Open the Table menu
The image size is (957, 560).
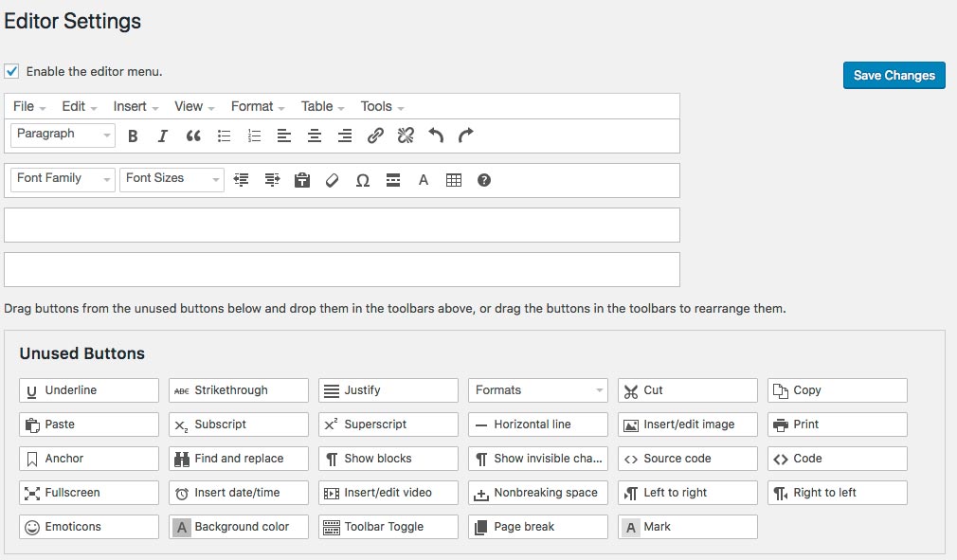322,106
